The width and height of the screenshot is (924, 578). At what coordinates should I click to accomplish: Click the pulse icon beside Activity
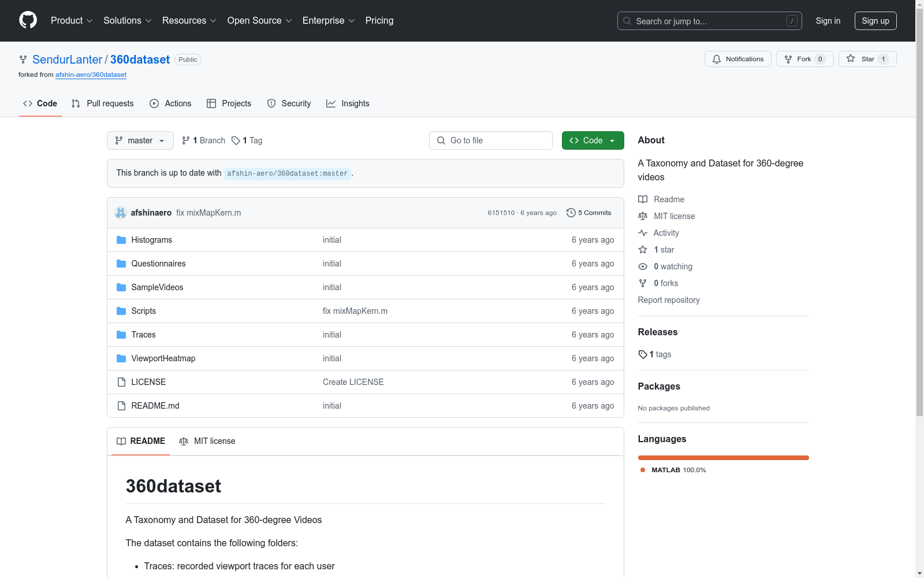click(x=643, y=233)
